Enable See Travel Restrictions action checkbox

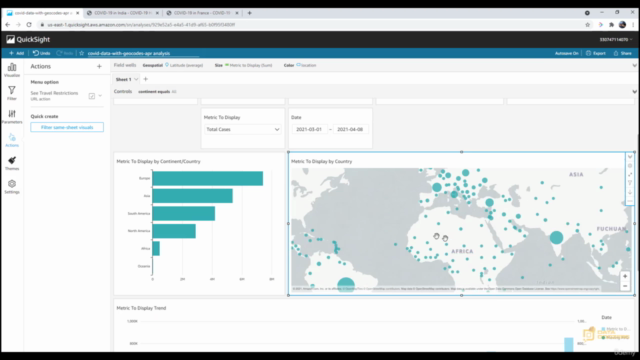click(92, 96)
